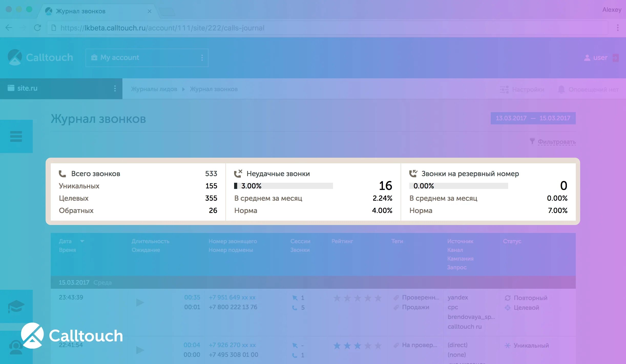Click the hamburger menu icon in sidebar
The height and width of the screenshot is (364, 626).
click(x=16, y=136)
